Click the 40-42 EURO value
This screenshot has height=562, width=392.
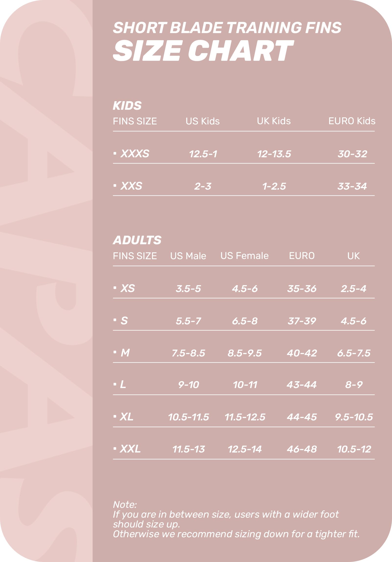pyautogui.click(x=302, y=353)
